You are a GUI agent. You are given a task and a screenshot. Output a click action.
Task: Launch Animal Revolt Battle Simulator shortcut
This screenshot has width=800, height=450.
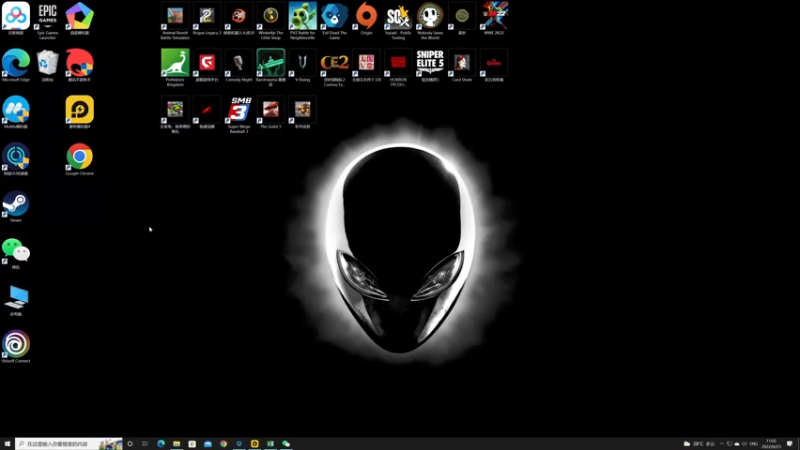(175, 20)
